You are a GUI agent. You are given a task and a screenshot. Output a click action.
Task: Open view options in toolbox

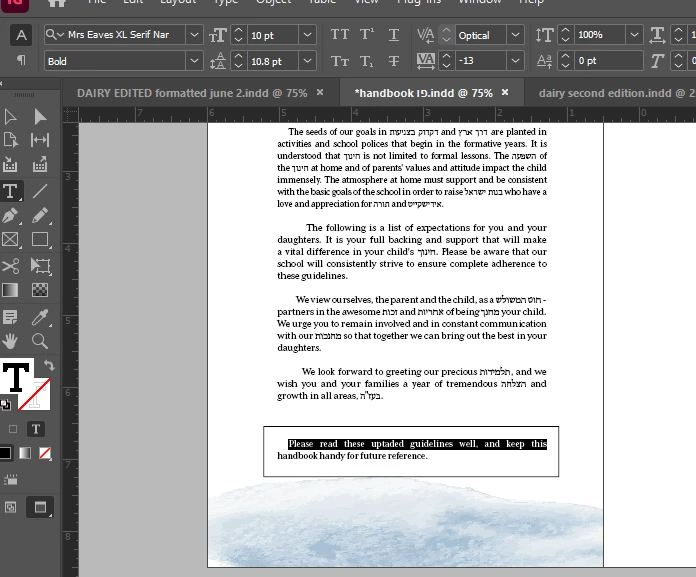click(11, 480)
